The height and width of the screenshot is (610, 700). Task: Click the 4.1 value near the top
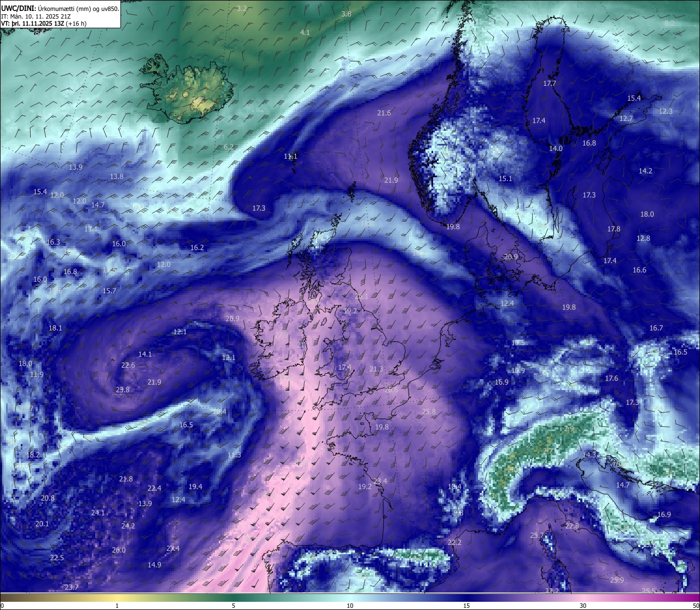pyautogui.click(x=305, y=32)
